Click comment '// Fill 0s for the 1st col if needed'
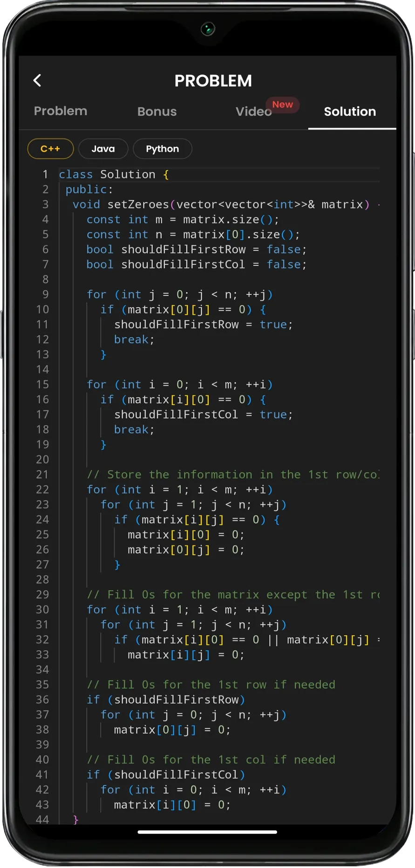Image resolution: width=415 pixels, height=868 pixels. point(211,759)
